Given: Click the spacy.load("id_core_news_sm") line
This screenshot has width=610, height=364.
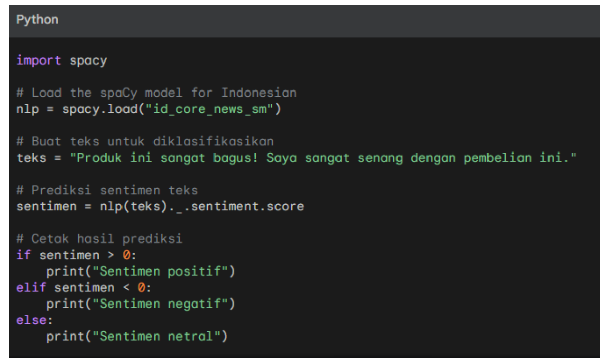Looking at the screenshot, I should coord(148,108).
